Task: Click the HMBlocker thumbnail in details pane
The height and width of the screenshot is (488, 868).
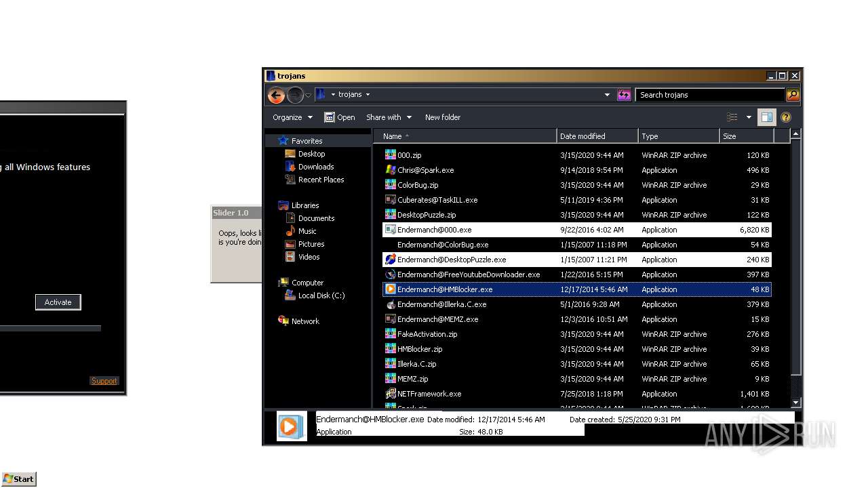Action: click(292, 426)
